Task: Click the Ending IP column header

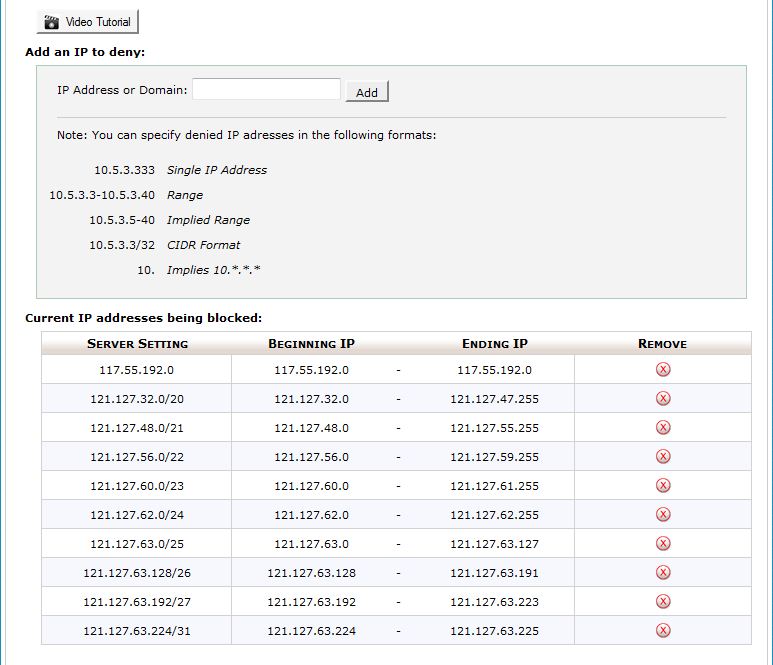Action: [x=494, y=344]
